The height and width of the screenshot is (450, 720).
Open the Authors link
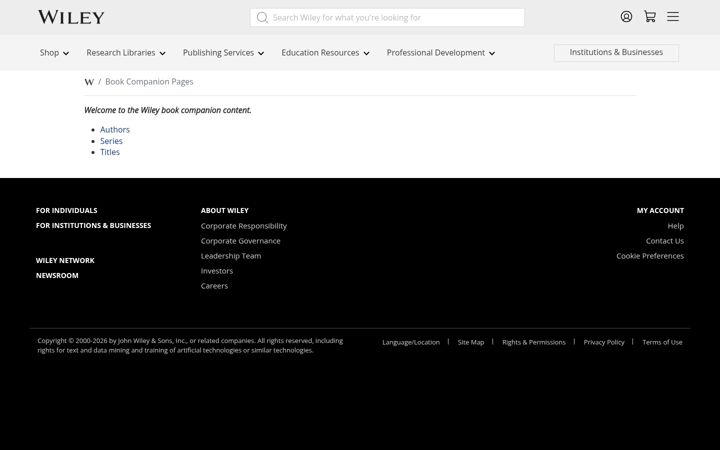[115, 129]
